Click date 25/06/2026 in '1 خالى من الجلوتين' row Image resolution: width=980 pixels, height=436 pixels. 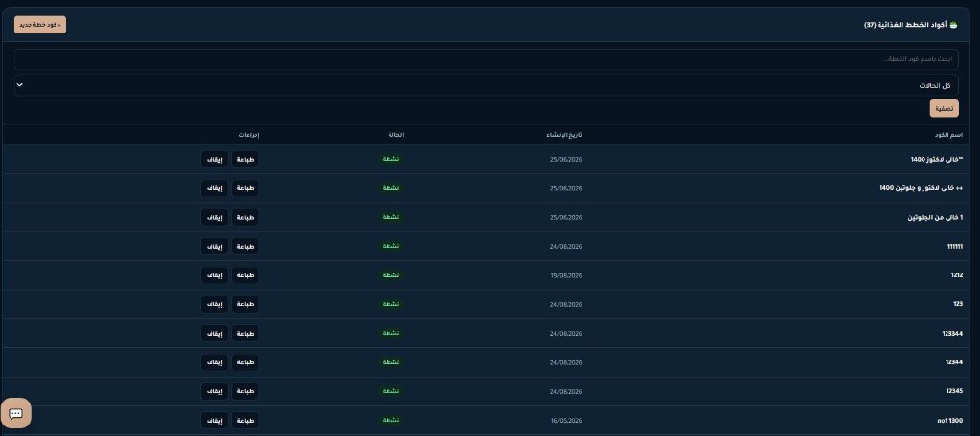(567, 217)
